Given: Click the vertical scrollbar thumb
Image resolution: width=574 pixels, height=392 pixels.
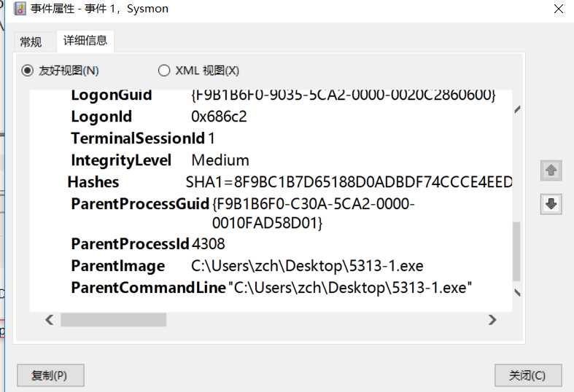Looking at the screenshot, I should tap(517, 251).
